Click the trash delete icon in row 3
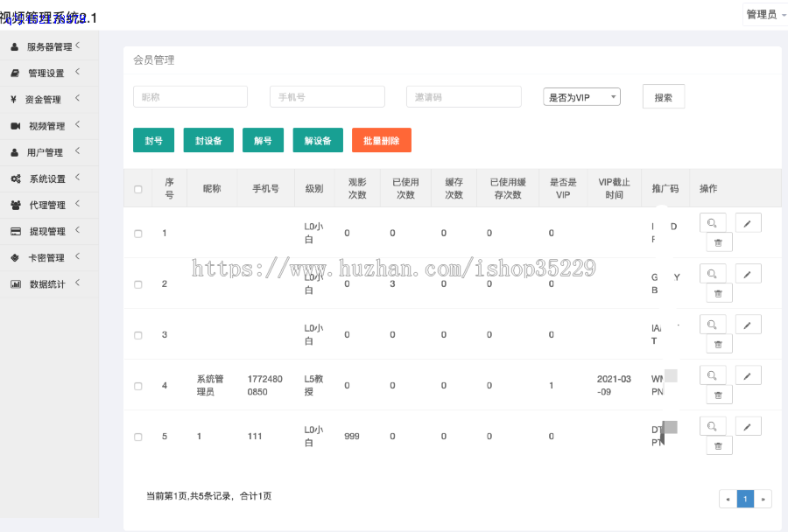Viewport: 788px width, 532px height. [x=719, y=344]
